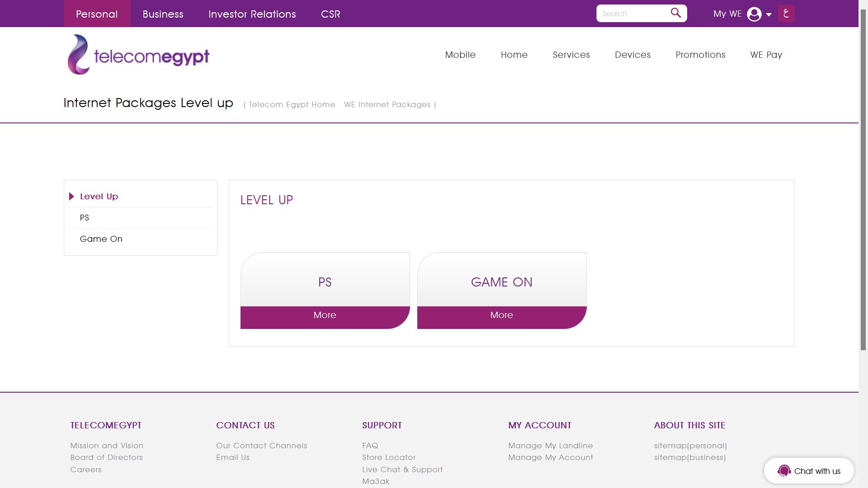868x488 pixels.
Task: Open Chat with us button
Action: click(x=809, y=471)
